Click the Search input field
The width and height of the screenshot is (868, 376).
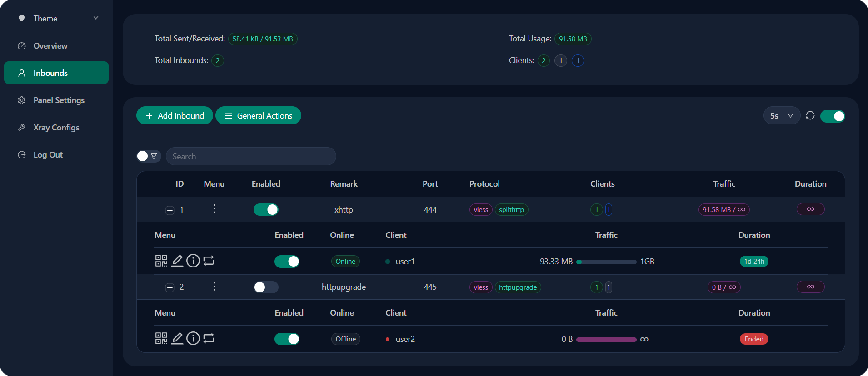pos(251,156)
